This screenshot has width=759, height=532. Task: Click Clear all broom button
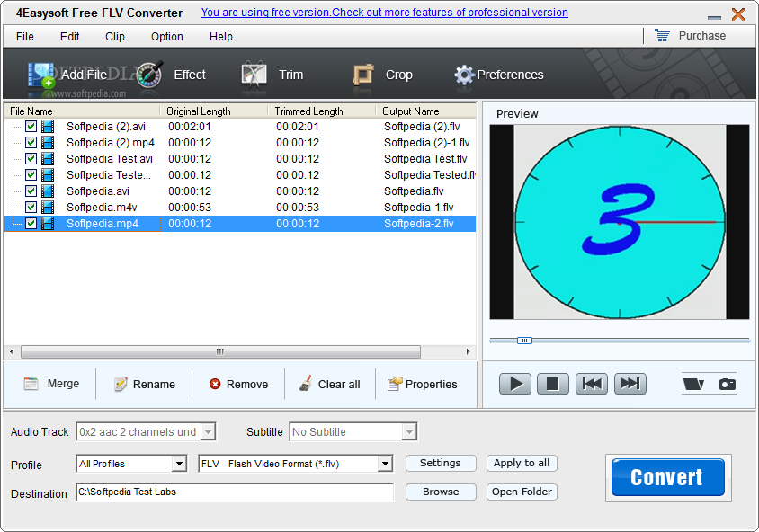pyautogui.click(x=329, y=384)
